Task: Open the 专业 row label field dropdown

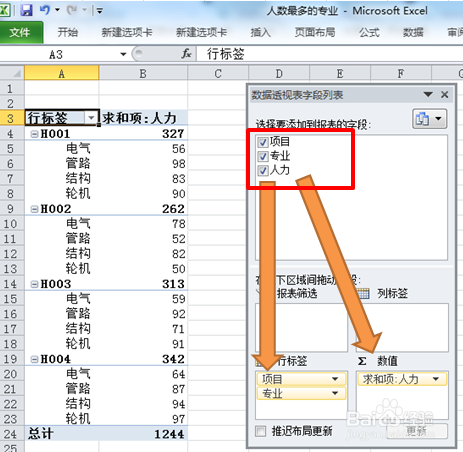Action: [335, 393]
